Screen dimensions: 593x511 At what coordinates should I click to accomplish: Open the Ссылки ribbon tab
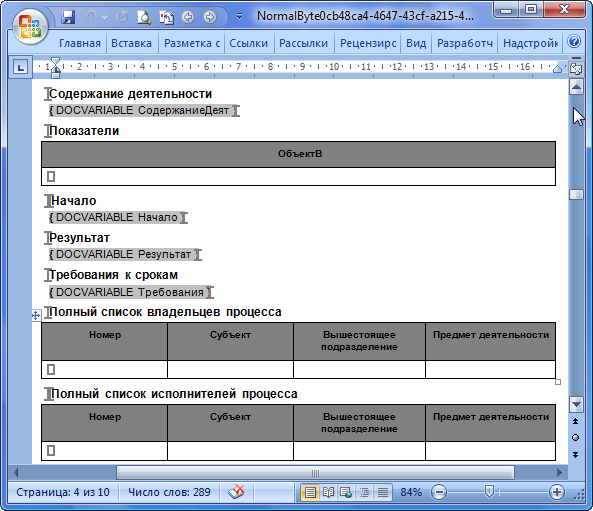click(248, 43)
